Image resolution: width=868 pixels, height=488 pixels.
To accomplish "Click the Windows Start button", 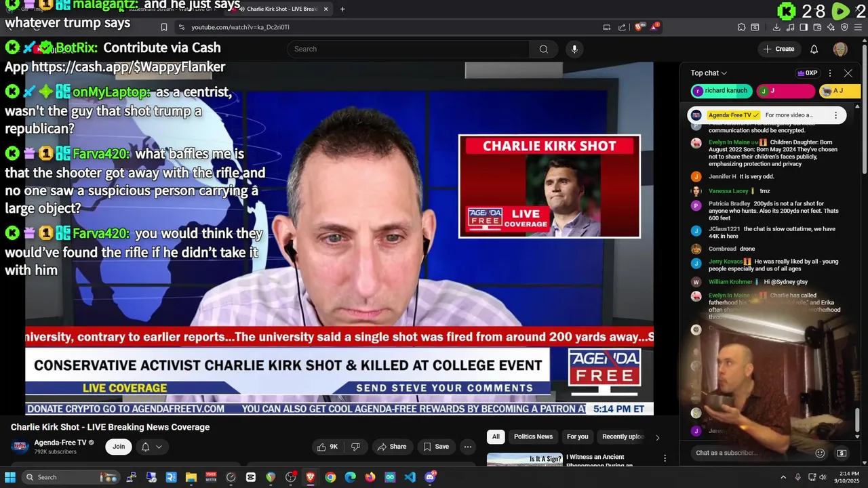I will (x=10, y=477).
